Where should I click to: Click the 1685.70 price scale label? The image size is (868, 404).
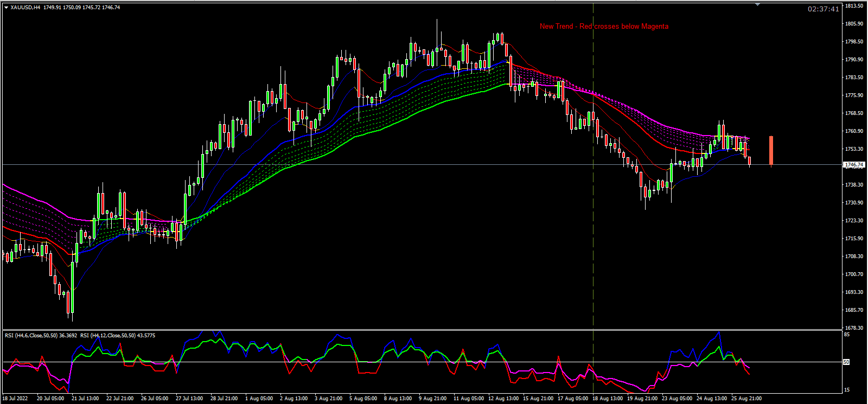point(854,310)
